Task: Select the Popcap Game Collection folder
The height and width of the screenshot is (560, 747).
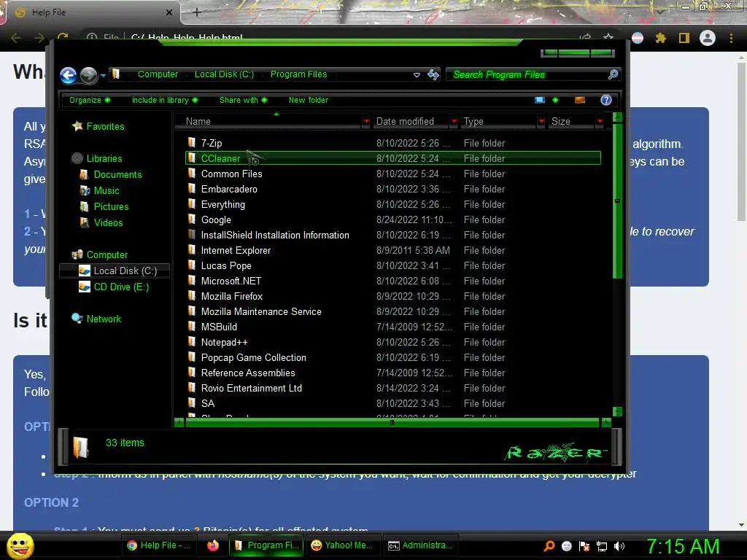Action: click(x=393, y=357)
